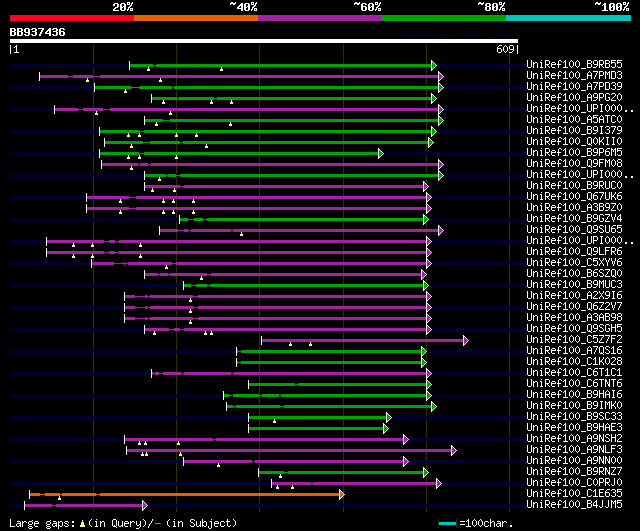Choose hit UniRef100_C5Z7F2
Image resolution: width=640 pixels, height=531 pixels.
tap(574, 340)
